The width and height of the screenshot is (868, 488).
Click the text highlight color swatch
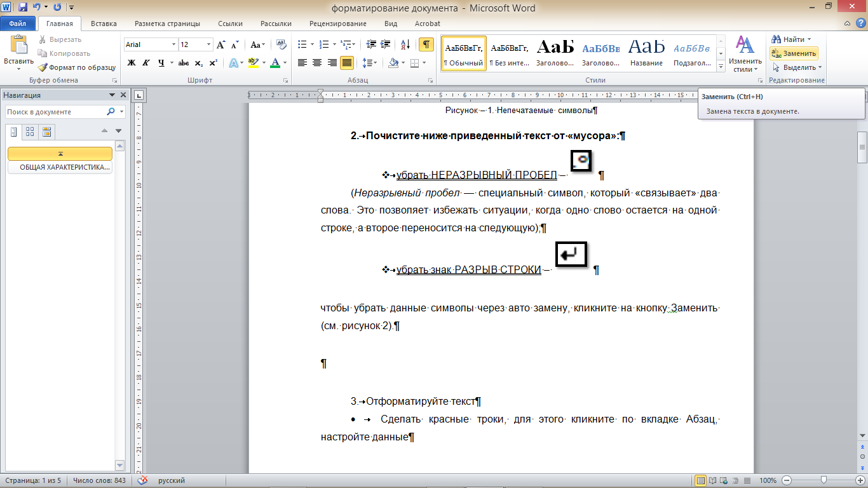(254, 62)
